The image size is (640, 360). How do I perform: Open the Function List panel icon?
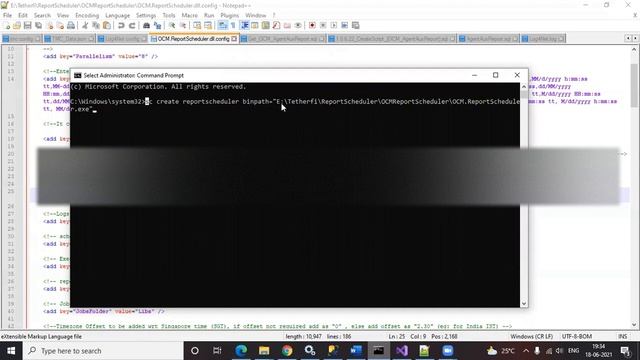[x=276, y=25]
